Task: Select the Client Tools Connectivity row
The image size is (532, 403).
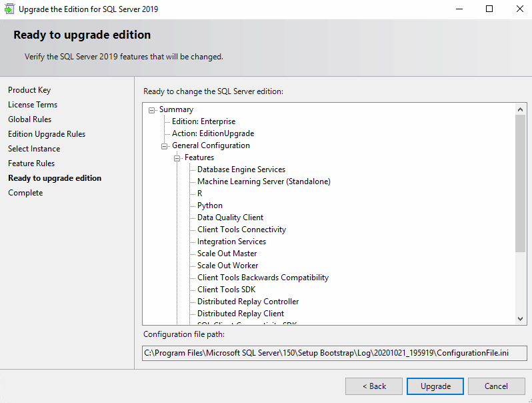Action: [241, 230]
